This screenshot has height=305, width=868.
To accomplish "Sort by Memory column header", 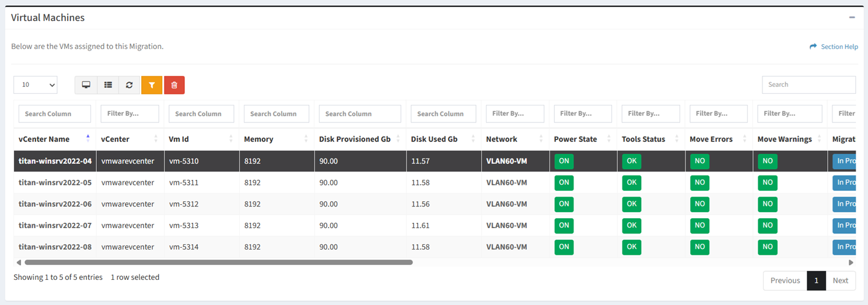I will pos(276,139).
